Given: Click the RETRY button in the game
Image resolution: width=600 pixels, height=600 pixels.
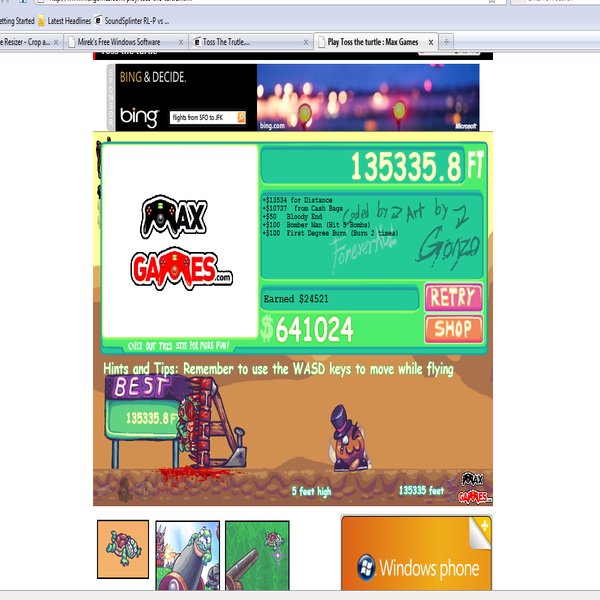Looking at the screenshot, I should (453, 297).
